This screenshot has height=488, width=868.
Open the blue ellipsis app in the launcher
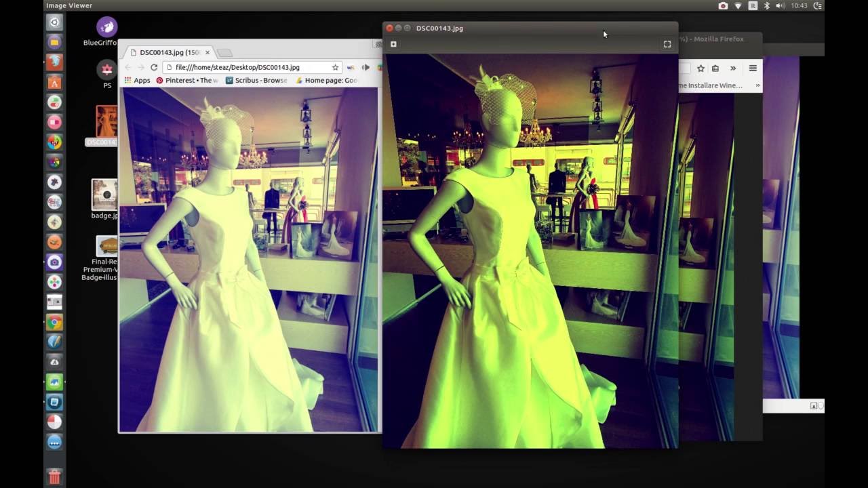click(55, 443)
